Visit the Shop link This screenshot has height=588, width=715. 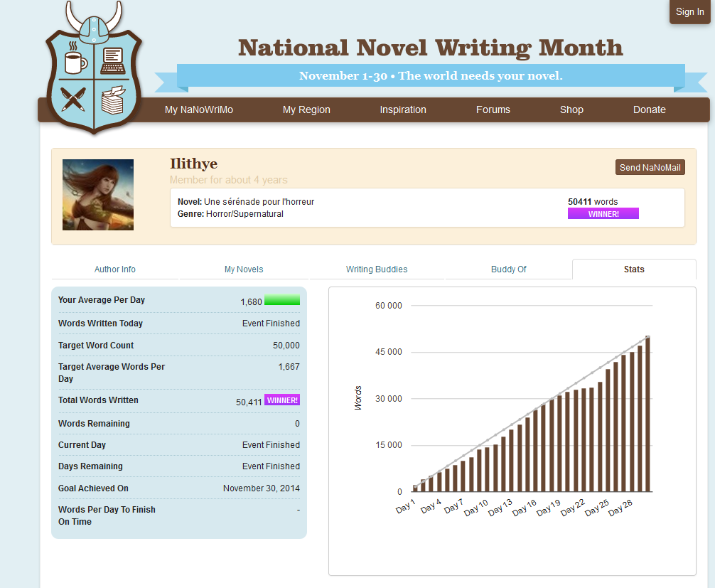tap(571, 109)
